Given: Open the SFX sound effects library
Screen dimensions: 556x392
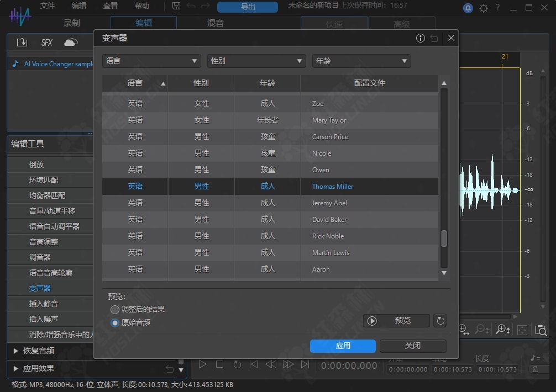Looking at the screenshot, I should click(x=47, y=43).
